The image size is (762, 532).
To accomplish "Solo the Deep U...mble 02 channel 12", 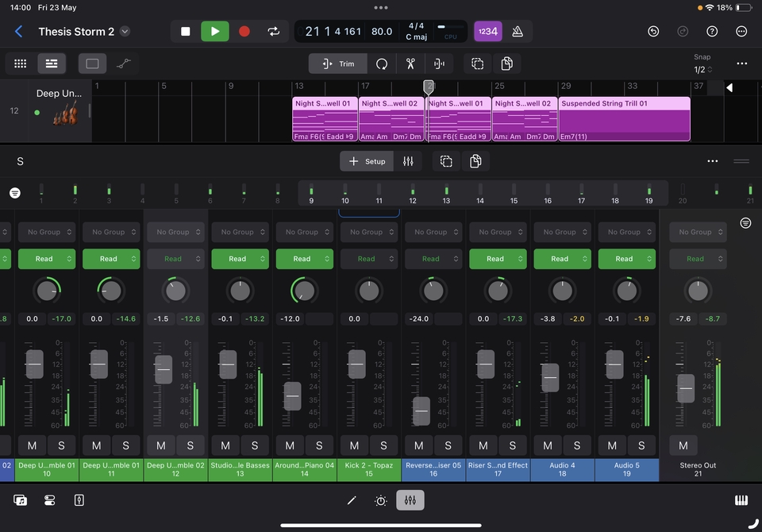I will tap(190, 445).
